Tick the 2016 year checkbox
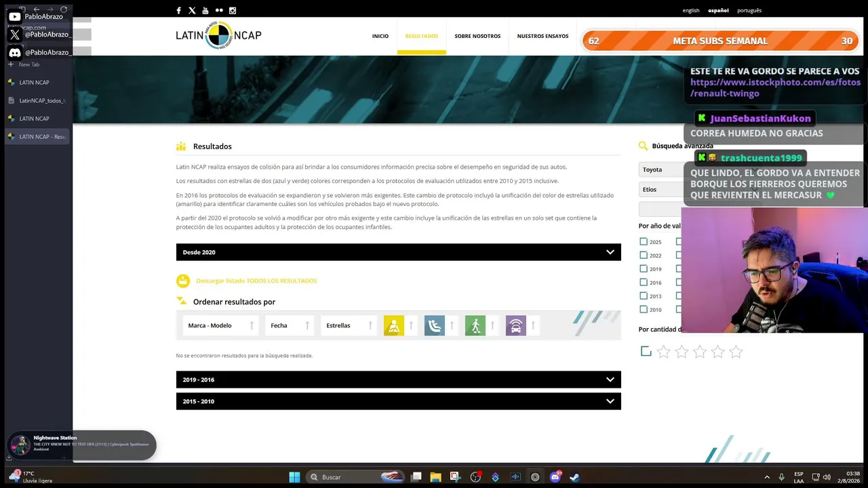Image resolution: width=868 pixels, height=488 pixels. click(644, 283)
